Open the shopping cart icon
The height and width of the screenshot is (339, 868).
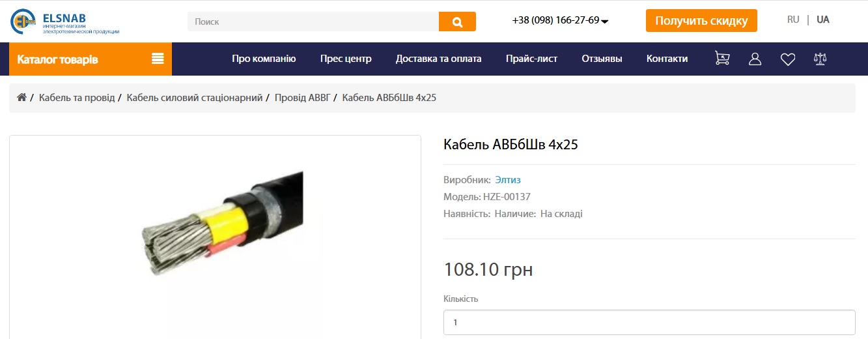(x=722, y=59)
